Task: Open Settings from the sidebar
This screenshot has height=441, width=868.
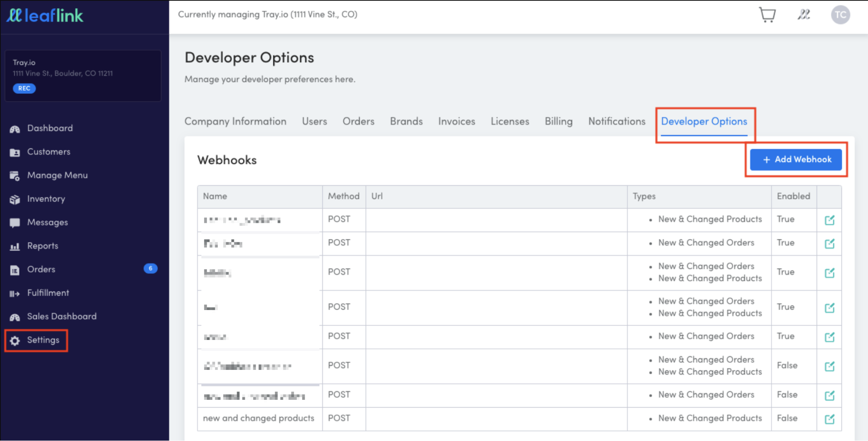Action: tap(43, 340)
